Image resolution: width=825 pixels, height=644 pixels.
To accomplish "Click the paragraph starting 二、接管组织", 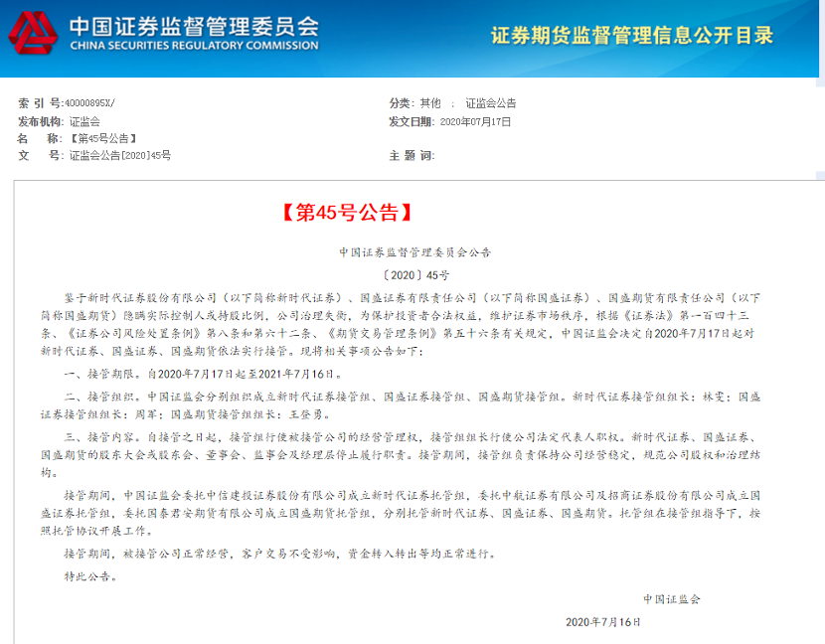I will [x=398, y=403].
